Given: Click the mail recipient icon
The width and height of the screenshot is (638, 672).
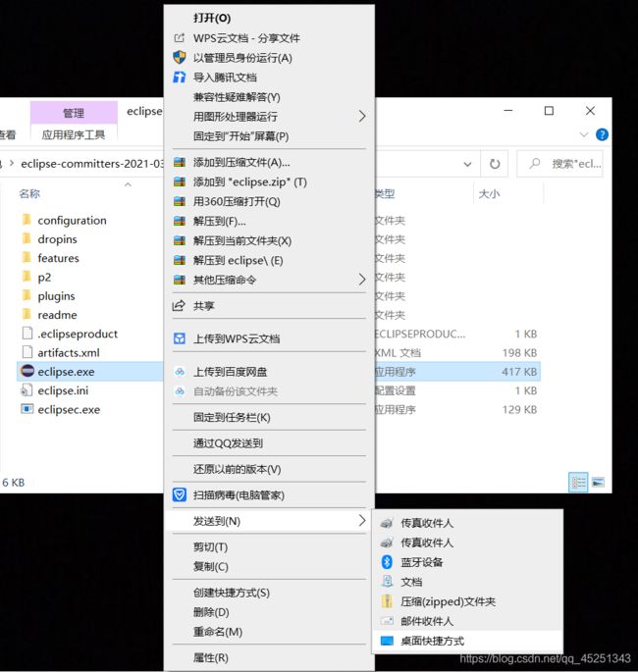Looking at the screenshot, I should pyautogui.click(x=387, y=621).
